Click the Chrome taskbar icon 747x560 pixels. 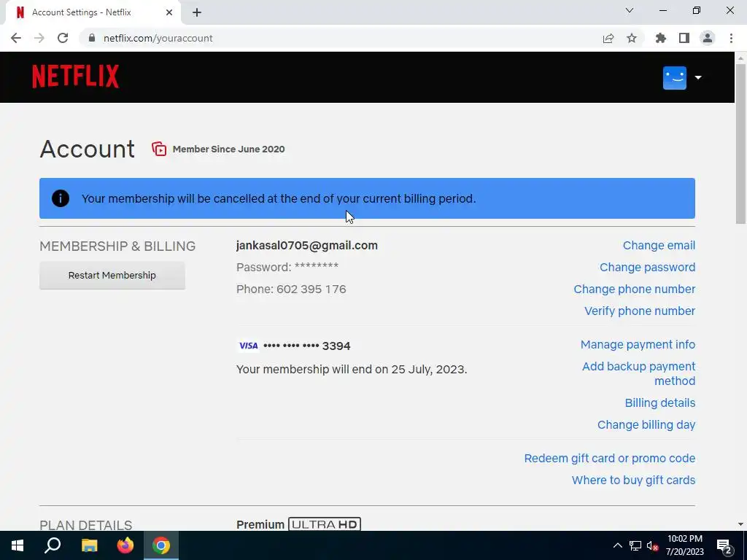tap(161, 545)
